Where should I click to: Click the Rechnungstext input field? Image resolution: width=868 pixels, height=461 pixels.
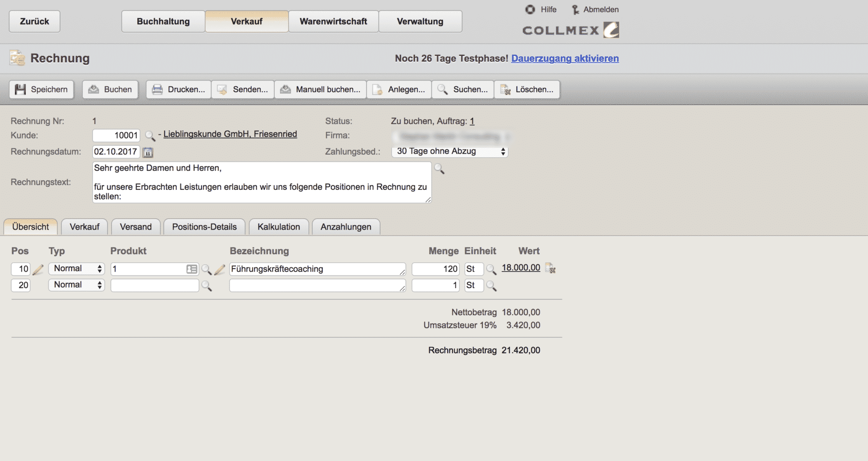click(262, 182)
